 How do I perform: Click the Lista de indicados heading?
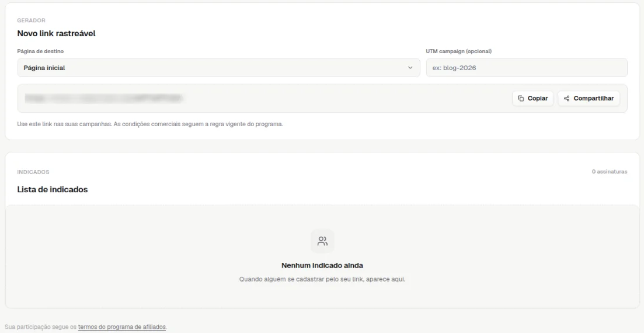pos(53,189)
